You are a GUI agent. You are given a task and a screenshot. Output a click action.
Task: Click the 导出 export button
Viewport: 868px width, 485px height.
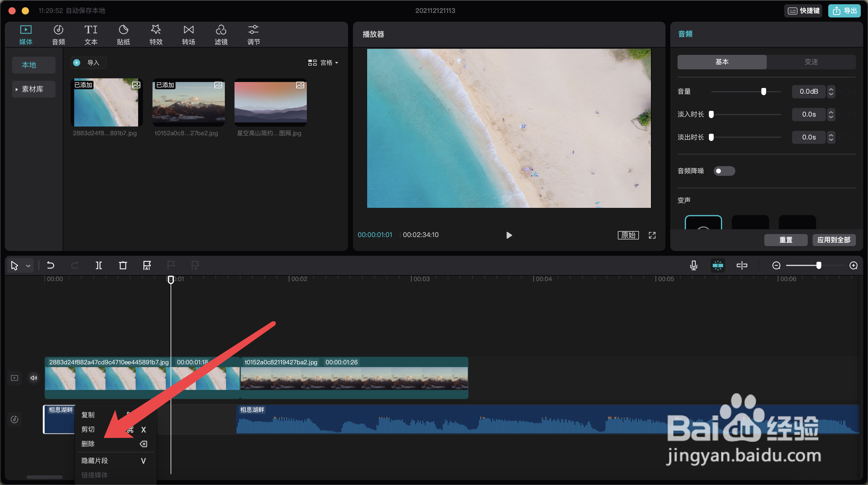click(x=844, y=11)
